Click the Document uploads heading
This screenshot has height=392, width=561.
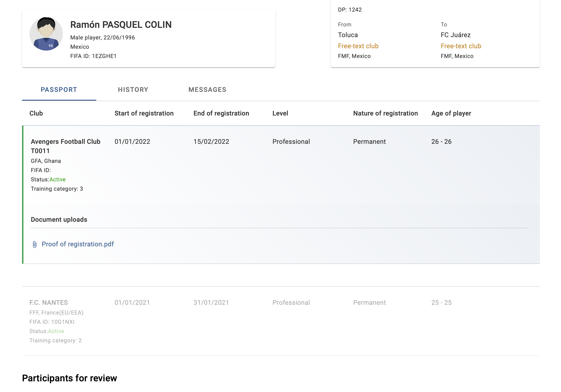(x=59, y=220)
